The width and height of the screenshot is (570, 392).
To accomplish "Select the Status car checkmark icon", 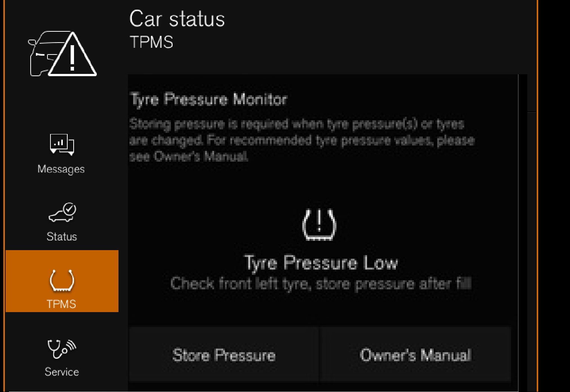I will coord(62,212).
